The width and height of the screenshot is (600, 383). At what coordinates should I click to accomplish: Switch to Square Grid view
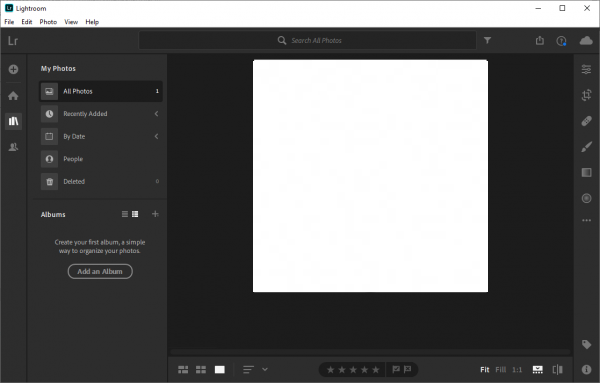201,369
